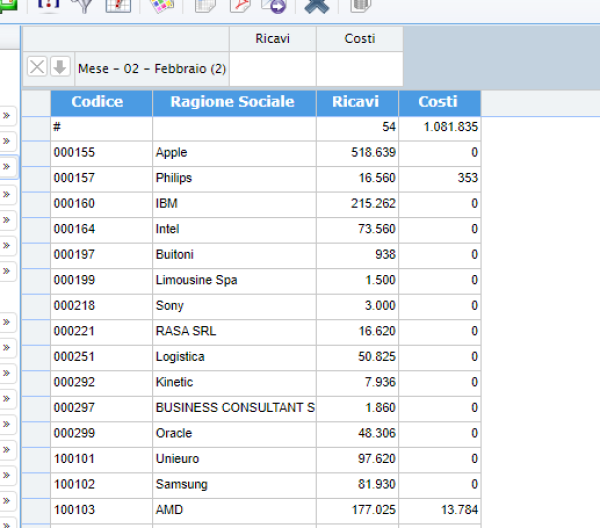
Task: Click the blue Ricavi grid column header
Action: pos(356,102)
